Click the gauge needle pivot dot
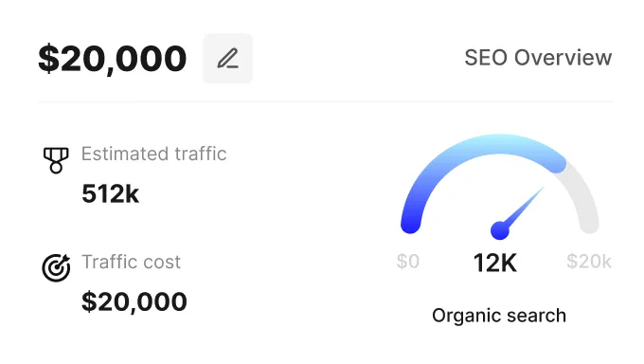Screen dimensions: 644x364 coord(500,230)
